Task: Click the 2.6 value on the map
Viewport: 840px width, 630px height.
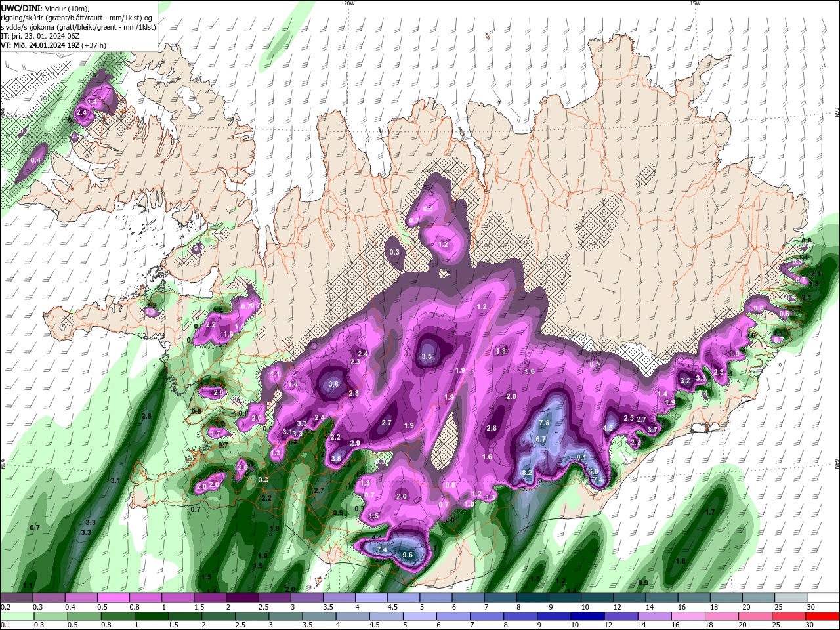Action: [492, 429]
